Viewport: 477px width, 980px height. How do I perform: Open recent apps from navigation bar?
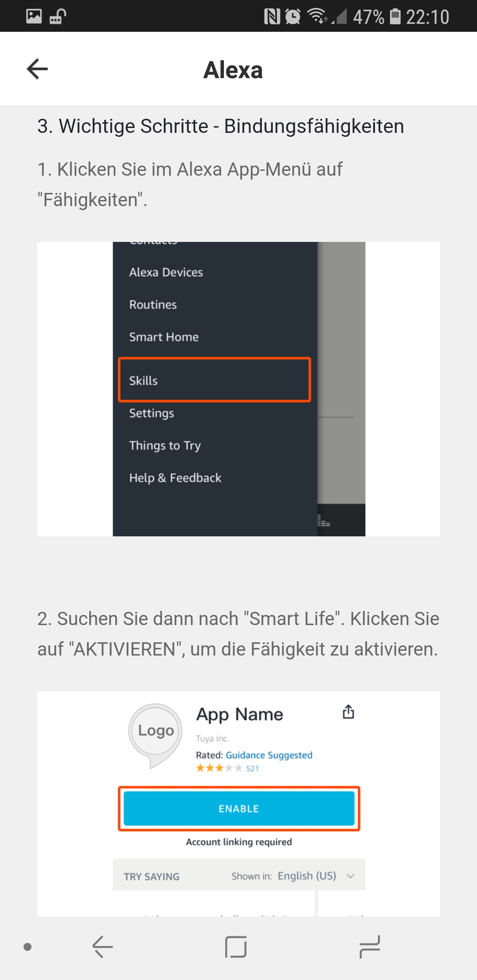(370, 947)
